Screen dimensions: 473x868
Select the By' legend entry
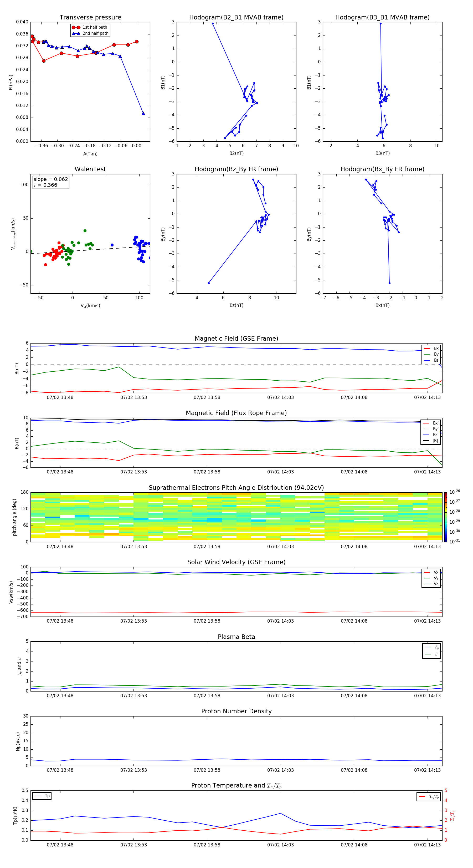click(431, 429)
